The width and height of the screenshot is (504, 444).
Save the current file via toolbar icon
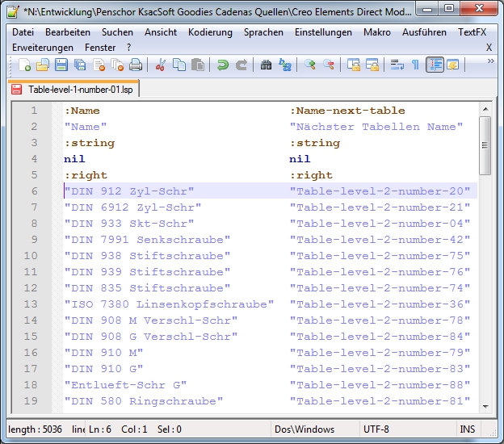61,65
